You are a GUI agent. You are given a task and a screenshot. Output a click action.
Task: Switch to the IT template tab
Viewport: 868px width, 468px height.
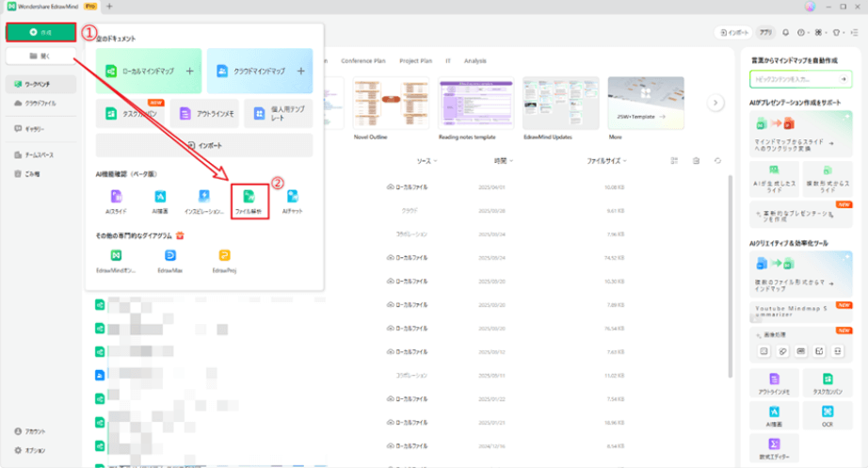[448, 61]
